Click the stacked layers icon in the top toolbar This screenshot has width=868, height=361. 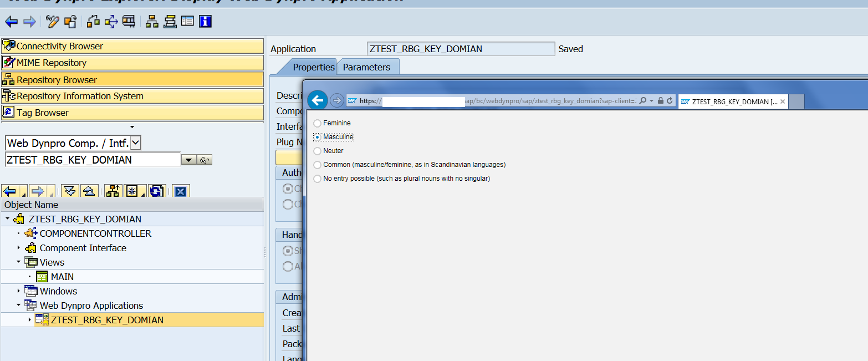170,22
